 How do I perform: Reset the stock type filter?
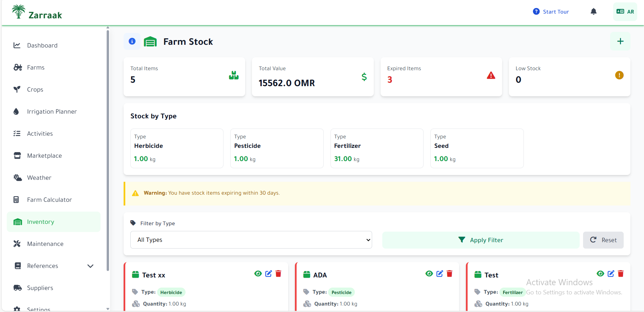pos(603,240)
